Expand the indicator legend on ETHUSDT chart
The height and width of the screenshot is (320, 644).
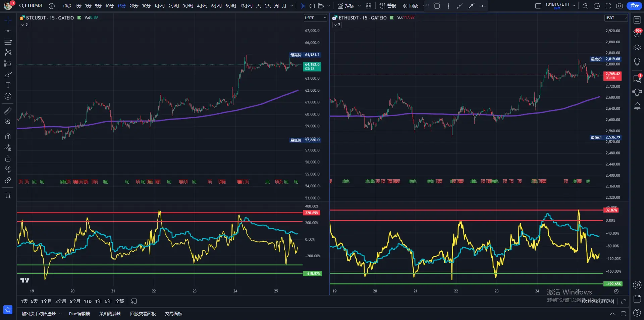337,25
